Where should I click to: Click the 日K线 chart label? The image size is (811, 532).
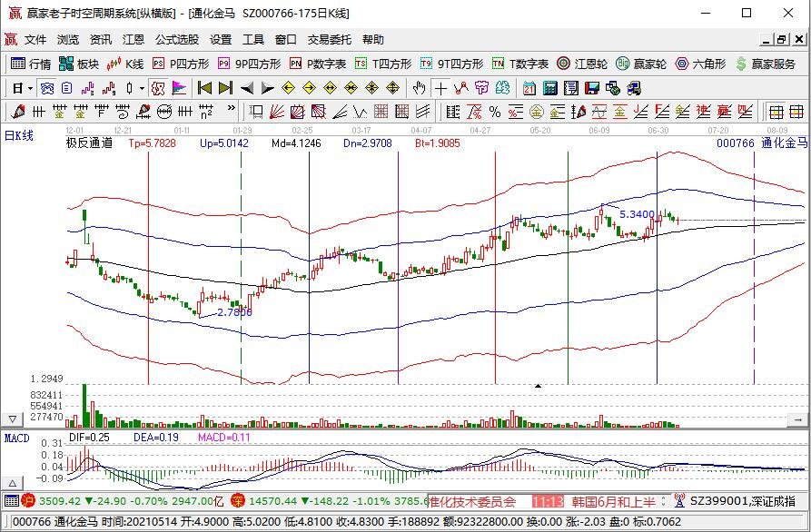(19, 136)
